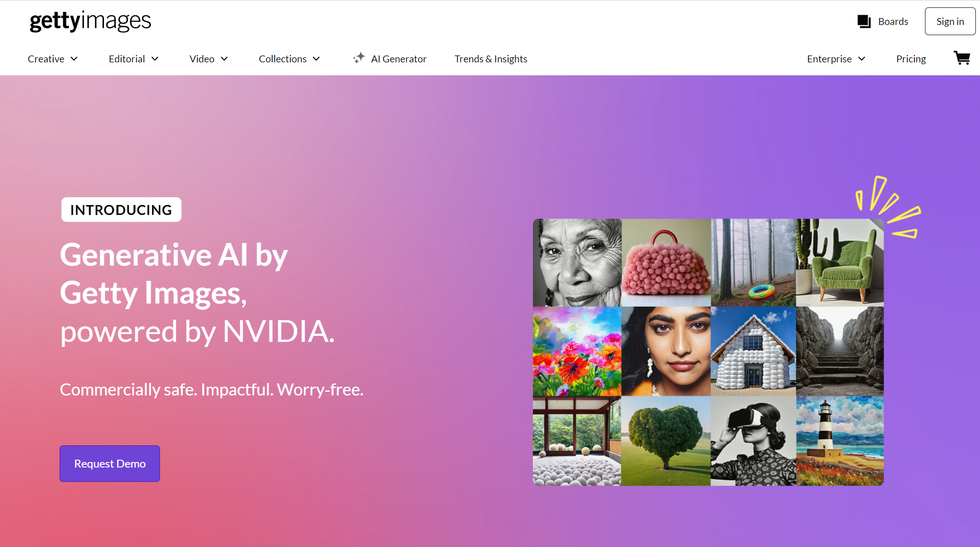
Task: Select the Trends & Insights menu item
Action: pyautogui.click(x=490, y=59)
